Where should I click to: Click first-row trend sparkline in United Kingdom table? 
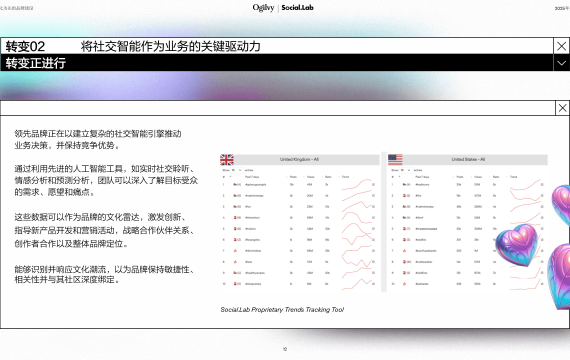[x=357, y=184]
